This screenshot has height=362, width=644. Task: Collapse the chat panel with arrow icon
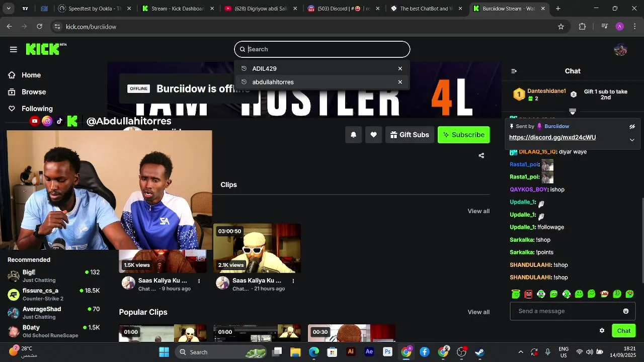click(x=514, y=71)
